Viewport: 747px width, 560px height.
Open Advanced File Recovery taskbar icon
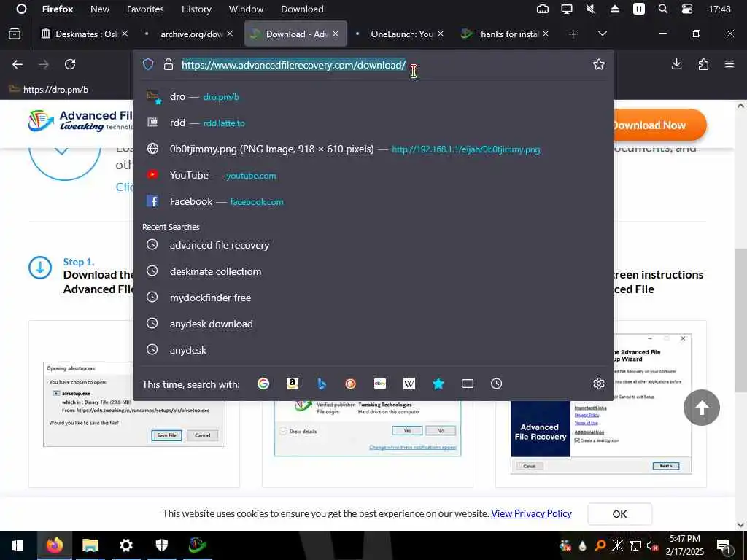[197, 545]
